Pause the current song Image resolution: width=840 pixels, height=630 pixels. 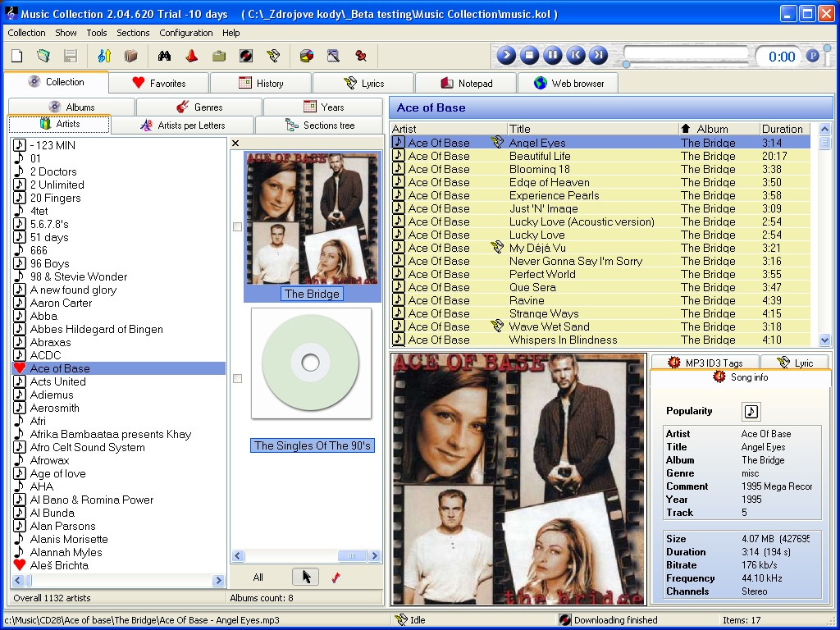pos(552,55)
